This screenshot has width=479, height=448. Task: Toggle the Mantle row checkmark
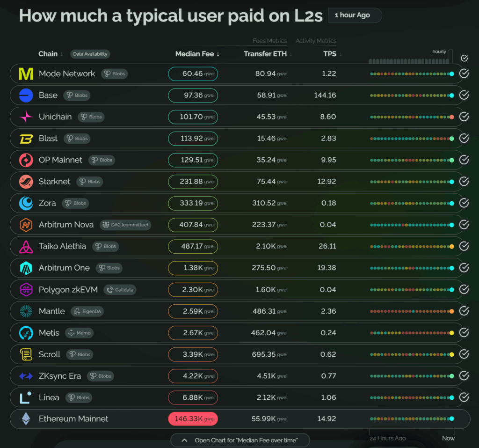(464, 311)
